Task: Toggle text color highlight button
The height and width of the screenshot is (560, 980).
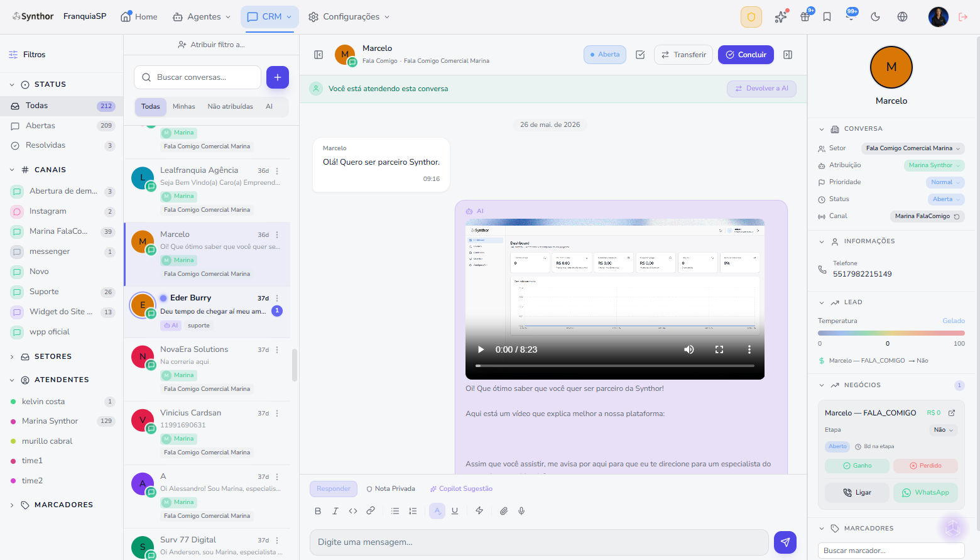Action: [437, 511]
